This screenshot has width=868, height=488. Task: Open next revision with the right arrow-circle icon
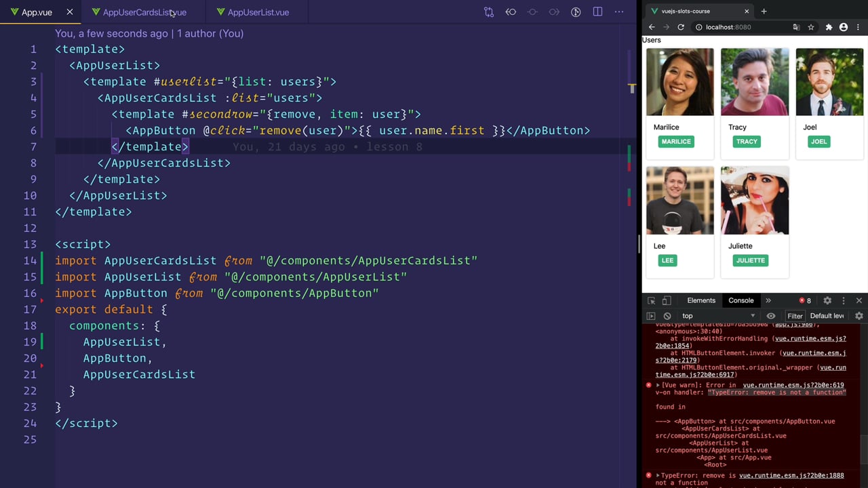click(554, 12)
